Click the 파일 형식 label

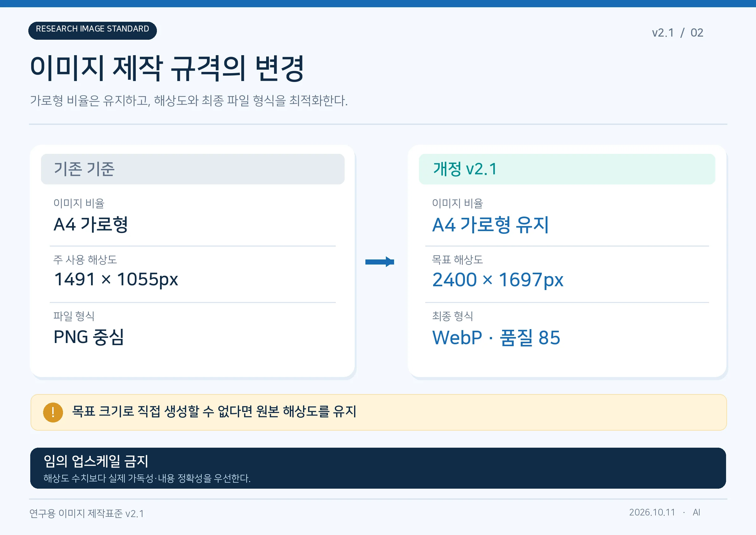coord(74,316)
